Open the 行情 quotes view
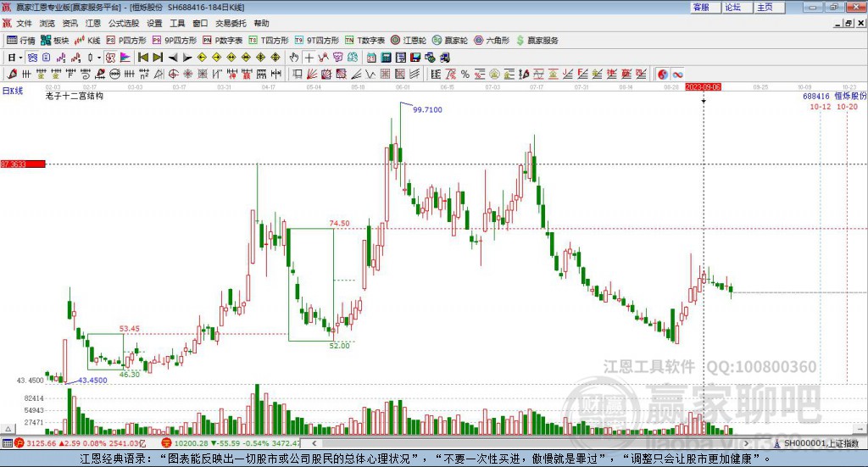The height and width of the screenshot is (467, 868). (x=20, y=41)
